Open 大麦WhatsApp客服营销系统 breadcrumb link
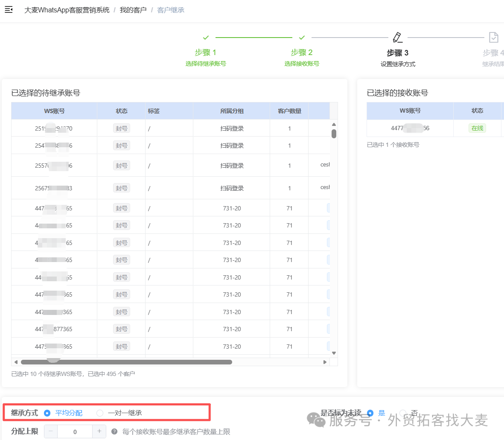Image resolution: width=504 pixels, height=440 pixels. click(67, 10)
